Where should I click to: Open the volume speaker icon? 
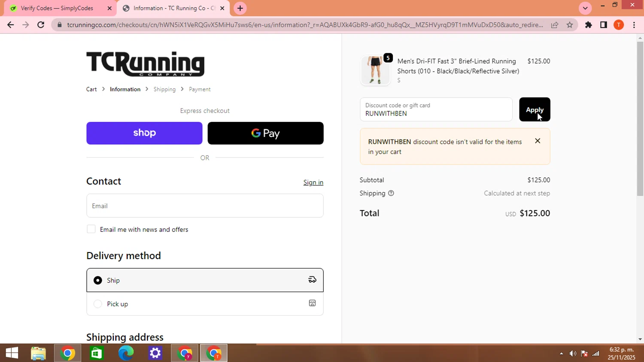[x=573, y=353]
